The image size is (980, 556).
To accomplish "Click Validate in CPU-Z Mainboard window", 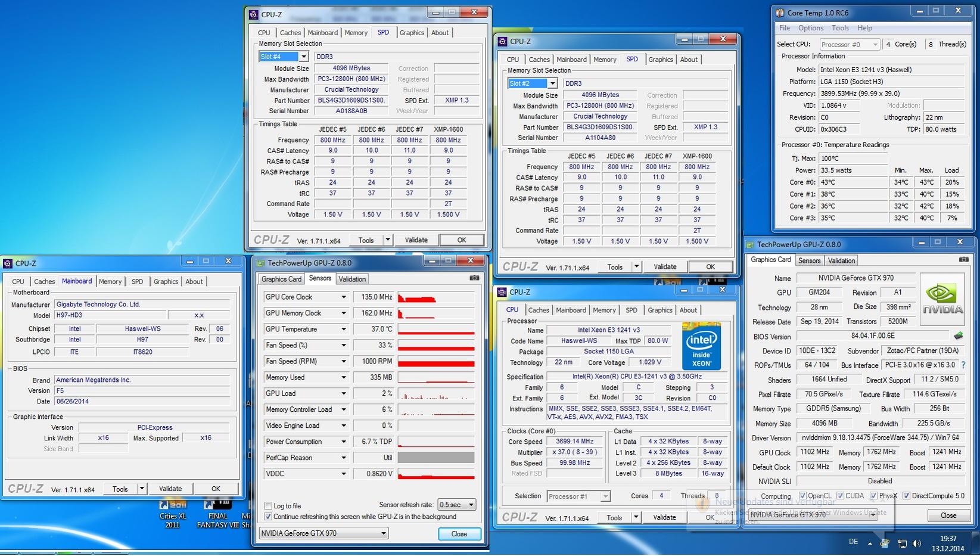I will [170, 489].
